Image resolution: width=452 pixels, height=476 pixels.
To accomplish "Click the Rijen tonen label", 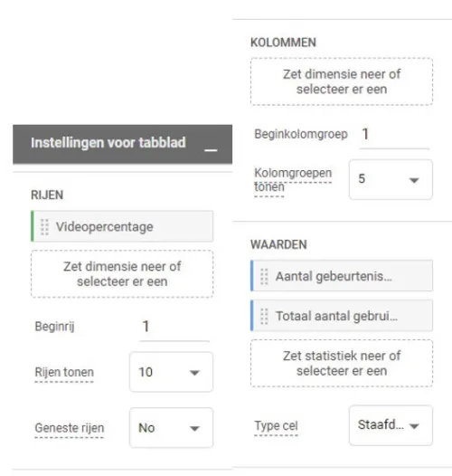I will click(x=64, y=372).
